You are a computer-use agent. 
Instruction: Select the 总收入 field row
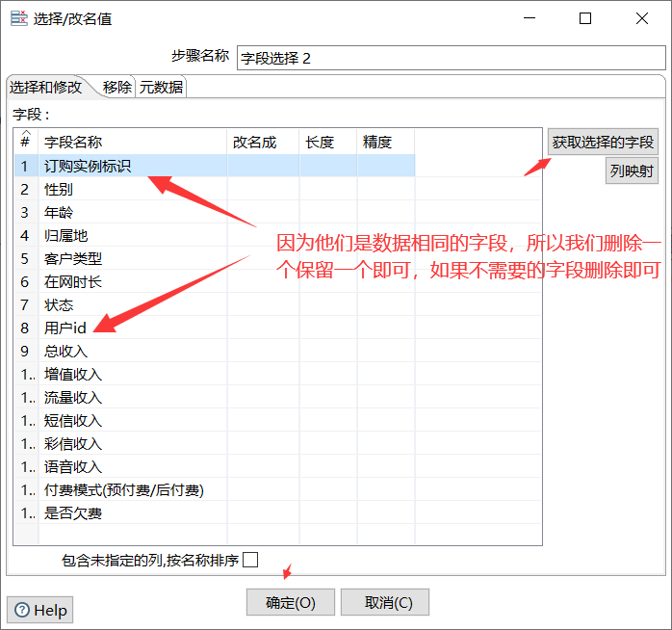[x=215, y=351]
